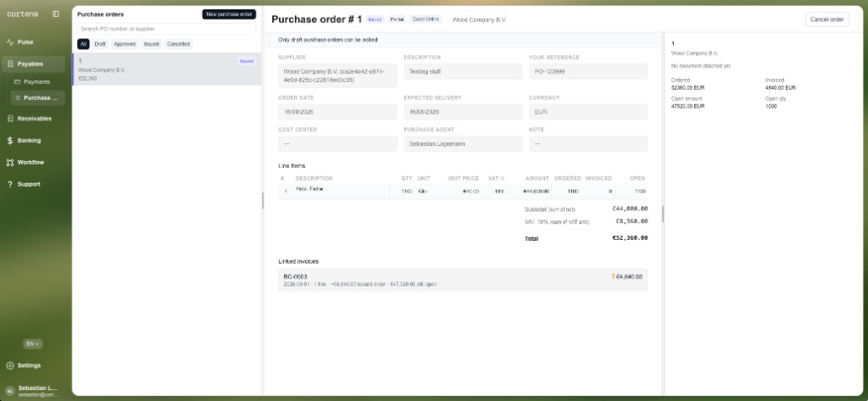This screenshot has width=868, height=401.
Task: Click the Open amount 47520.00 EUR
Action: tap(687, 106)
